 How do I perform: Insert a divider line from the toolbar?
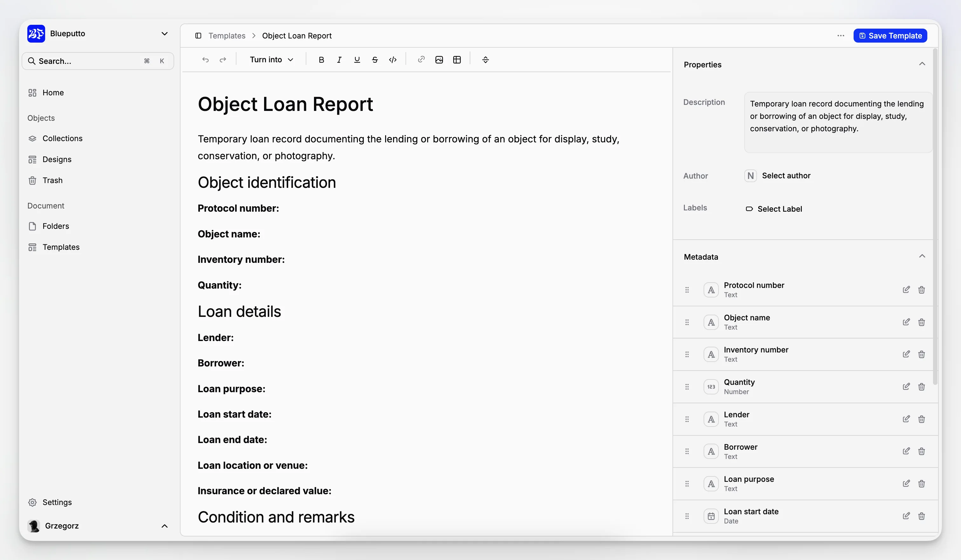[486, 59]
